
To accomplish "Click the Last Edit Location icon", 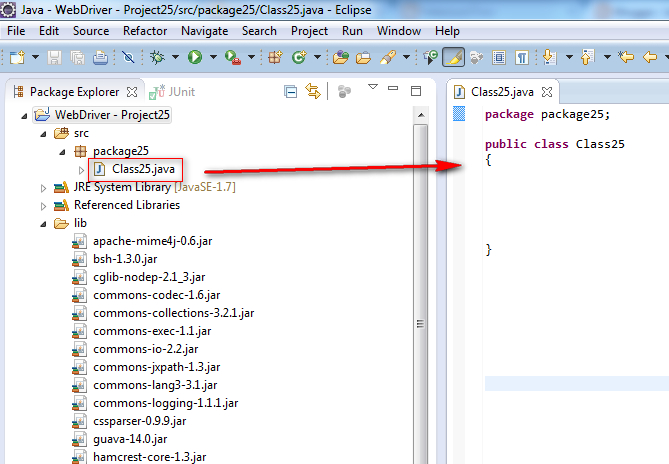I will tap(626, 57).
